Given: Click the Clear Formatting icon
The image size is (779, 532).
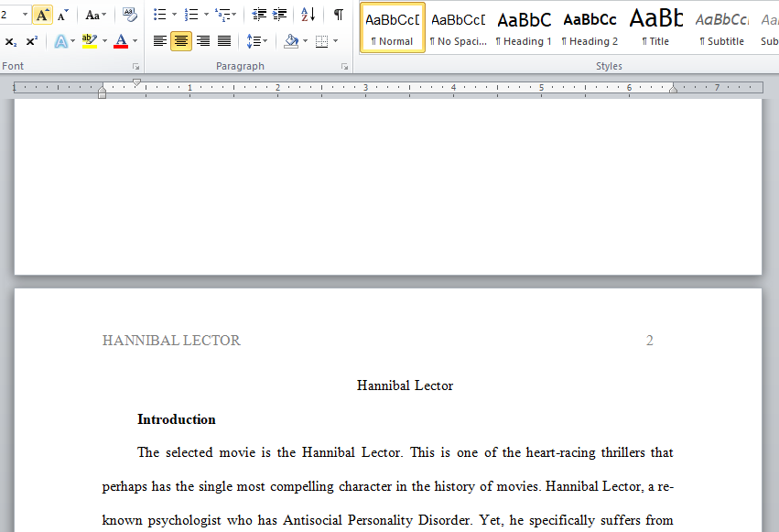Looking at the screenshot, I should tap(130, 15).
